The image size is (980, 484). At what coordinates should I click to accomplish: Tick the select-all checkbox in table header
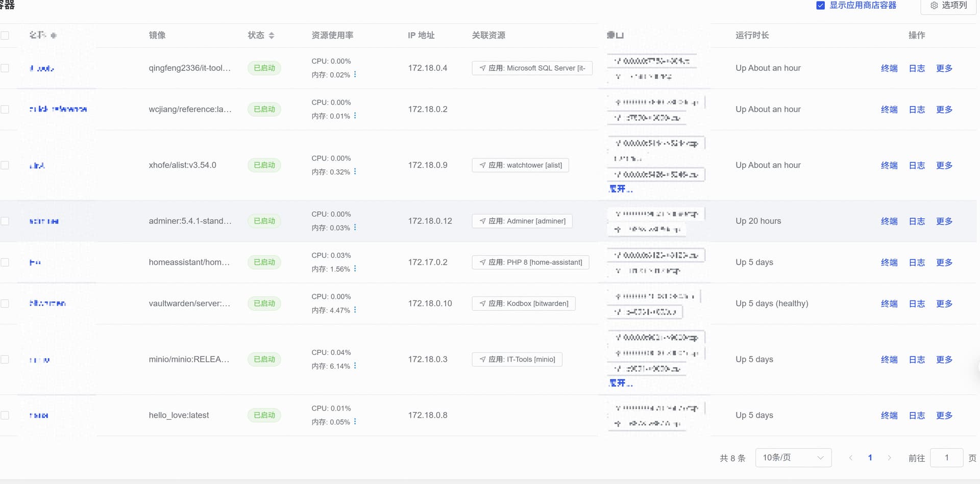pyautogui.click(x=5, y=36)
